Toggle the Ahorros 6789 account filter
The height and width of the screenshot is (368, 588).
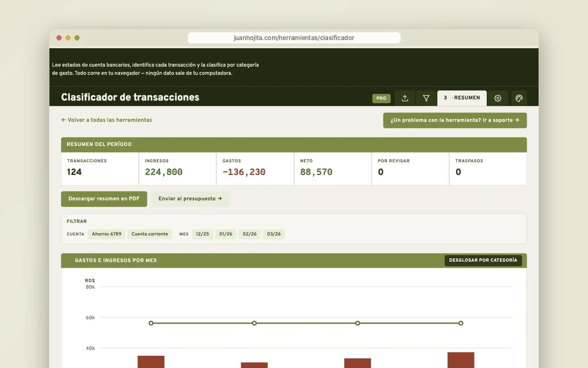click(107, 234)
